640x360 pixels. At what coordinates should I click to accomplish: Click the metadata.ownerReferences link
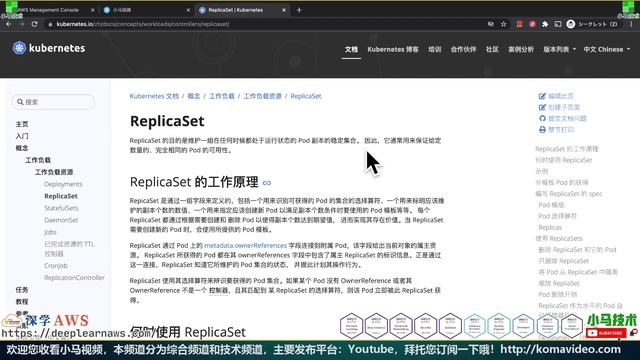pos(245,245)
